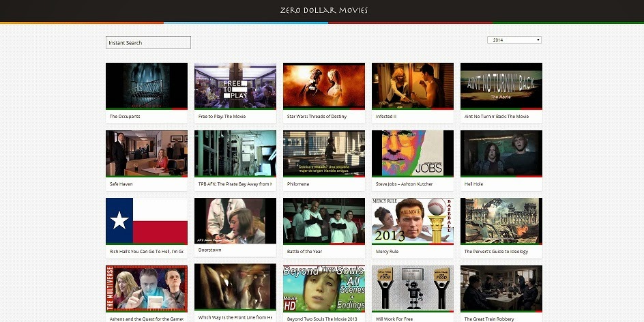Open the Beyond Two Souls thumbnail
The height and width of the screenshot is (322, 644).
[324, 289]
